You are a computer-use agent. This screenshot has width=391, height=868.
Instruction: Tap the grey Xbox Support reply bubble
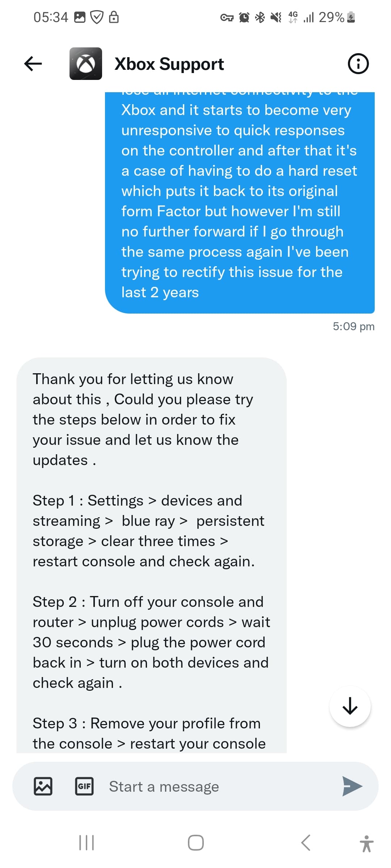pyautogui.click(x=151, y=555)
